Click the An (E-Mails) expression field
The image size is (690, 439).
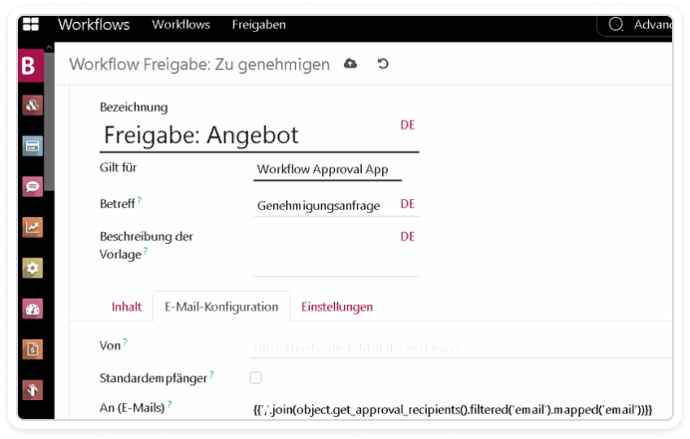(x=453, y=410)
